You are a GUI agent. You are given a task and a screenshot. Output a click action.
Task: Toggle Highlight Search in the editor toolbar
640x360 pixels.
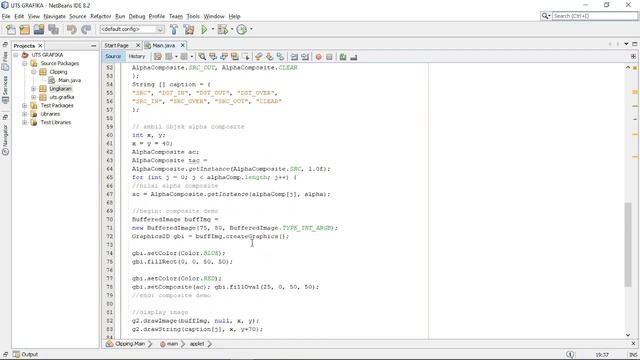coord(235,57)
